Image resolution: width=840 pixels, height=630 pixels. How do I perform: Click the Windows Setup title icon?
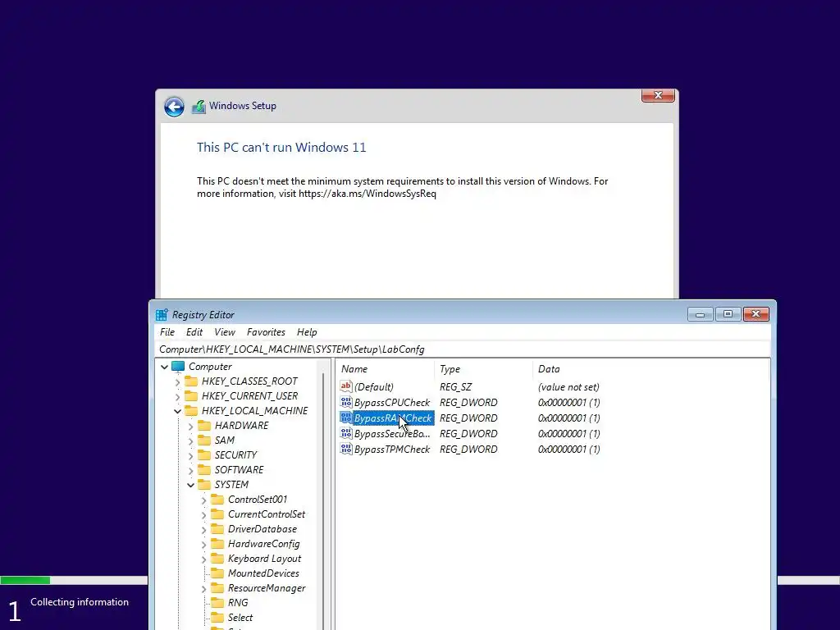(199, 107)
